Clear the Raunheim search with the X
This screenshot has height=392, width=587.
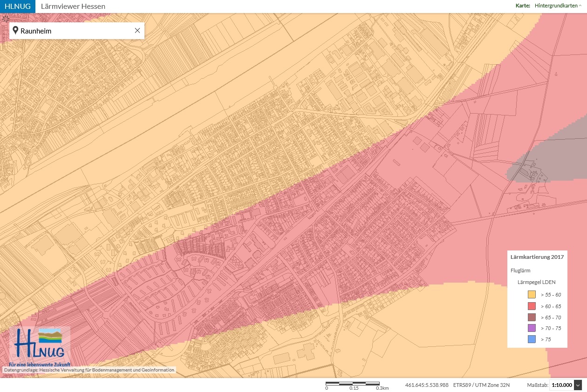[137, 31]
